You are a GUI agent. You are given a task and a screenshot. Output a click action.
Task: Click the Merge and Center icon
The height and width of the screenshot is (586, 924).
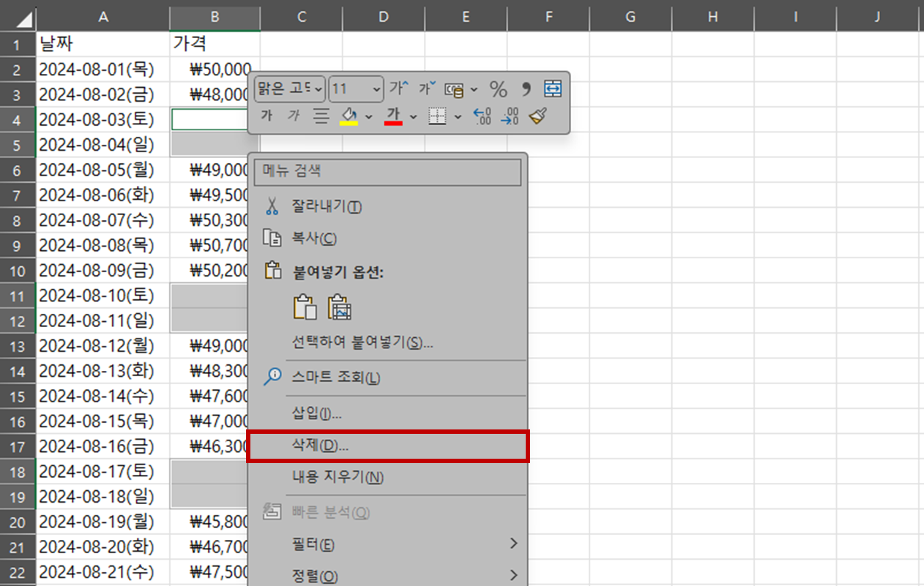553,89
